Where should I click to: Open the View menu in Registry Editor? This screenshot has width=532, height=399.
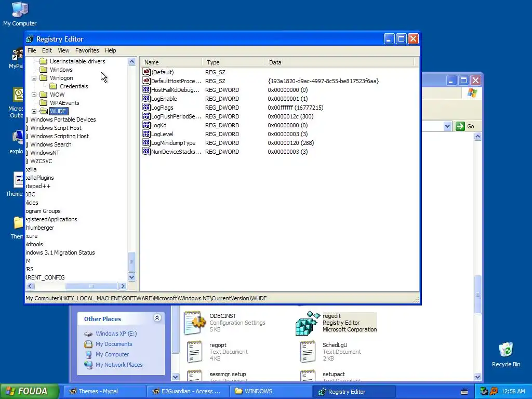click(63, 50)
